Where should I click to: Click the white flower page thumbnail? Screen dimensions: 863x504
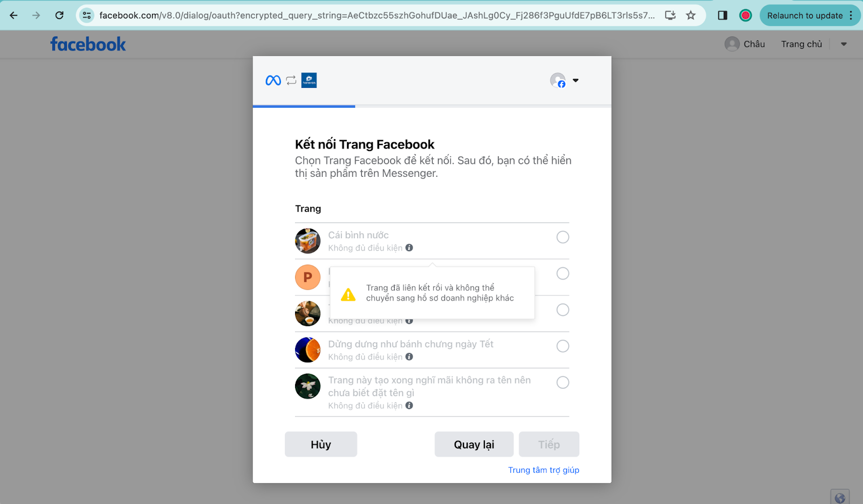(308, 386)
